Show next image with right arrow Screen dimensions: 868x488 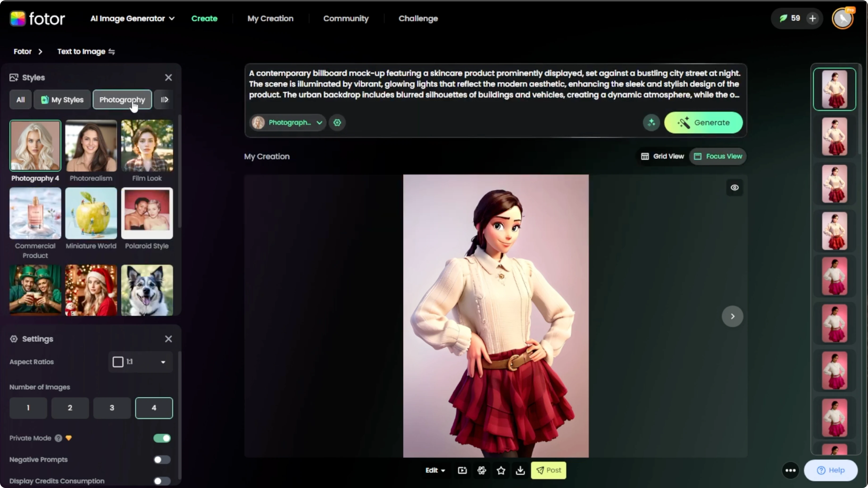[732, 316]
